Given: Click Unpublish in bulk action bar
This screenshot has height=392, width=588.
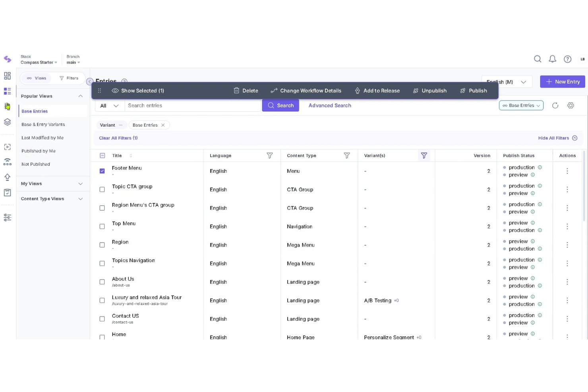Looking at the screenshot, I should pyautogui.click(x=430, y=91).
